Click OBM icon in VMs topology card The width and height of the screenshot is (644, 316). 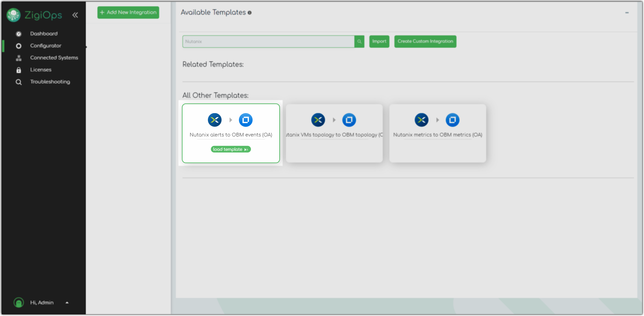click(349, 120)
